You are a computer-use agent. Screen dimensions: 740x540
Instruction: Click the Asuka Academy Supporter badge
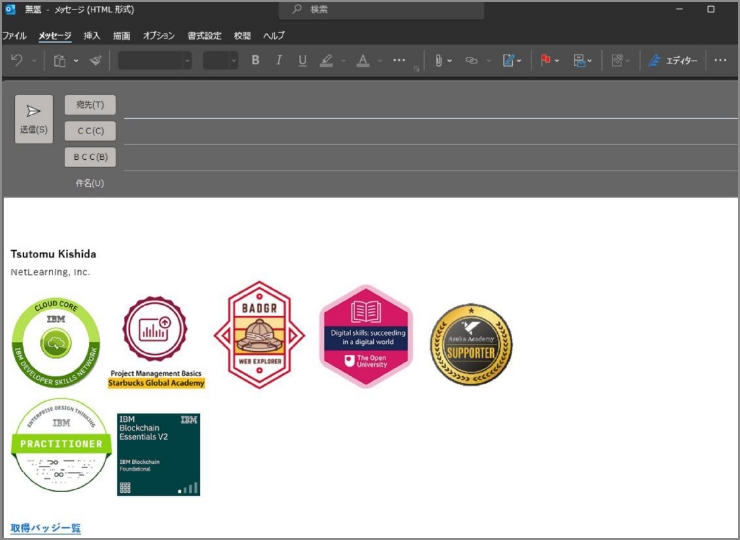471,345
